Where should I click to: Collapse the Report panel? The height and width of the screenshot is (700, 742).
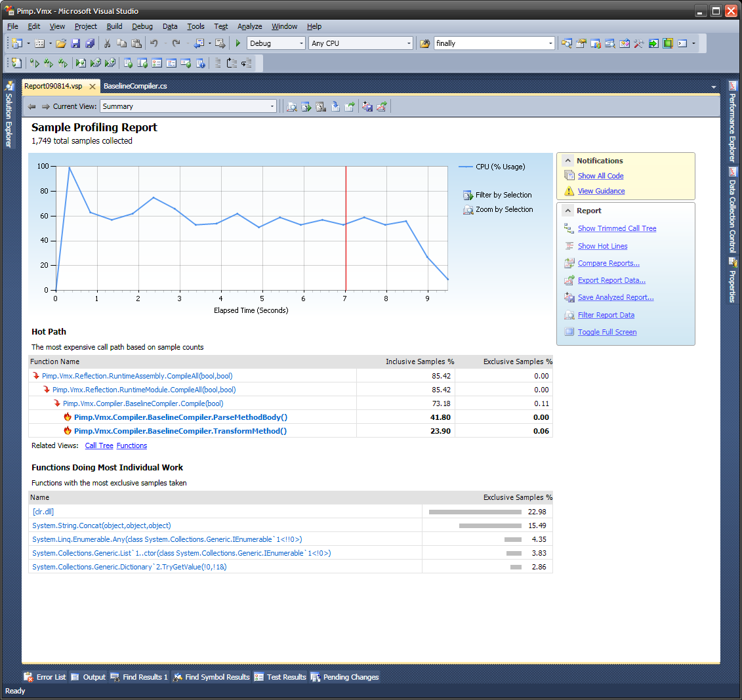tap(568, 211)
